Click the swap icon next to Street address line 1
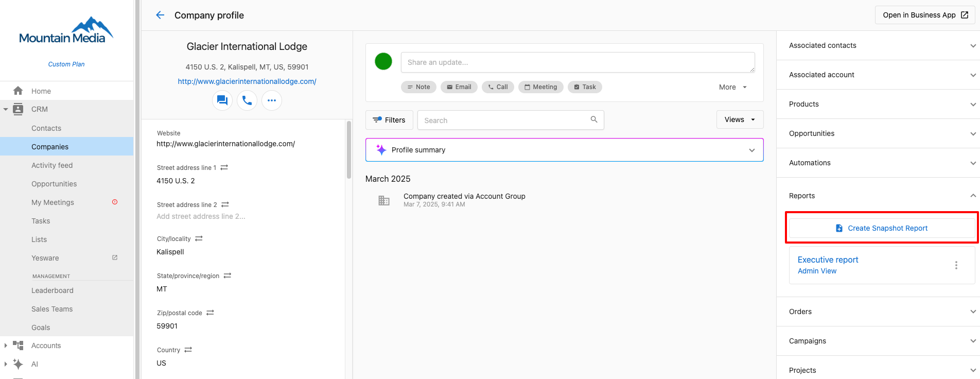 [224, 167]
